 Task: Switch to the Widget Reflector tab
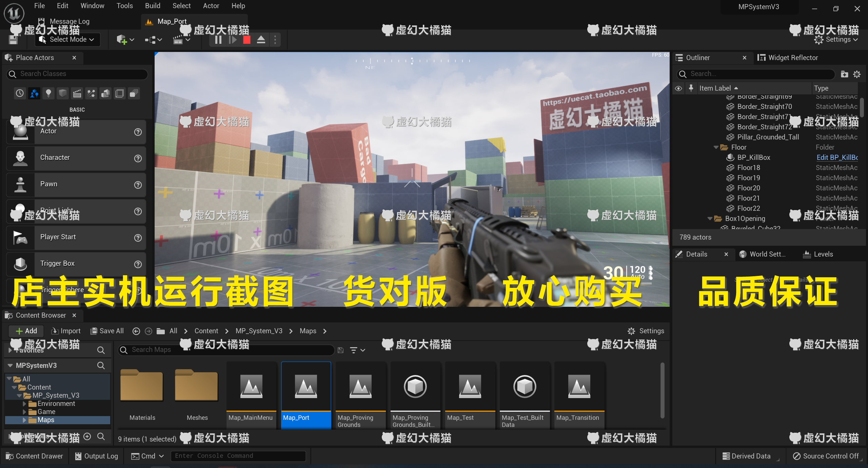point(787,58)
